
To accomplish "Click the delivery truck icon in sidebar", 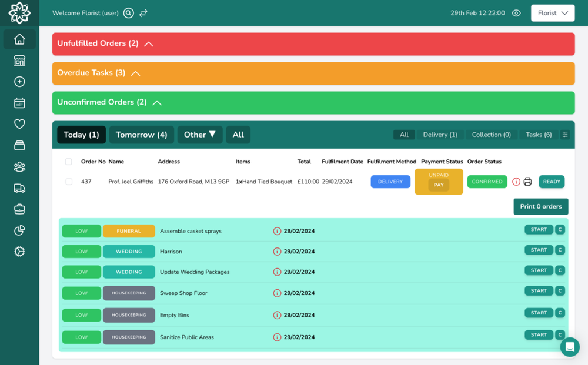I will (19, 187).
